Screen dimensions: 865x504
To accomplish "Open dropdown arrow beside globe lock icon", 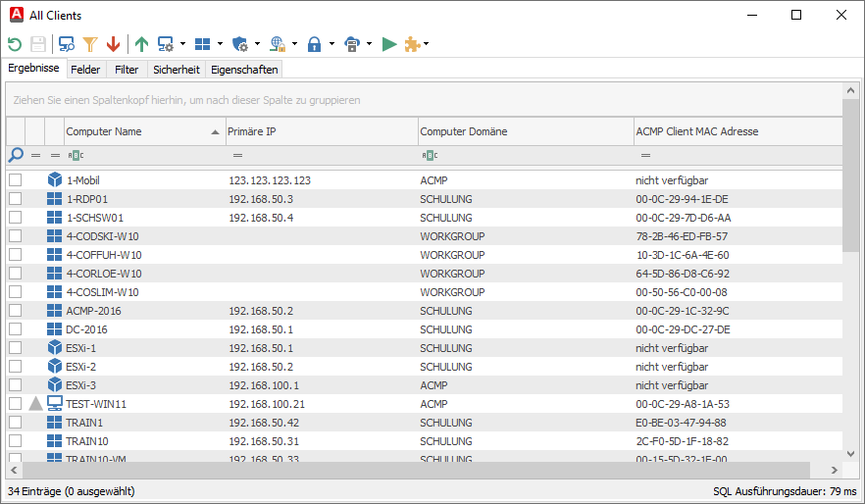I will [x=295, y=44].
